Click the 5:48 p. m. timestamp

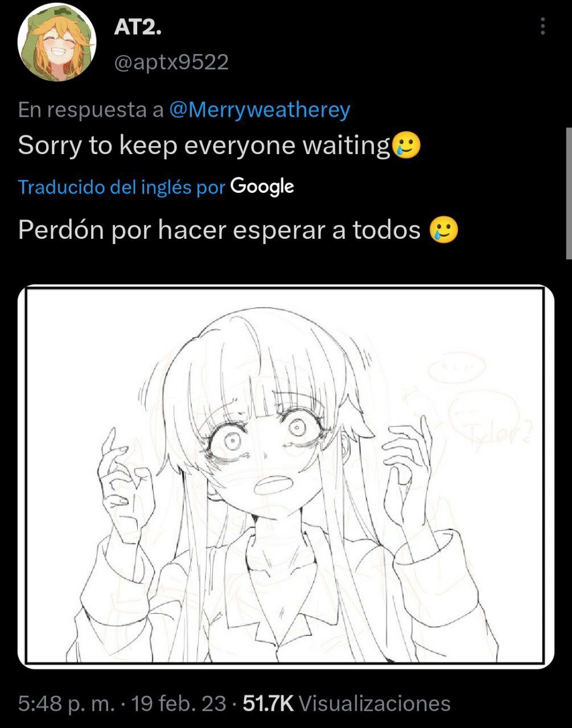pos(66,704)
